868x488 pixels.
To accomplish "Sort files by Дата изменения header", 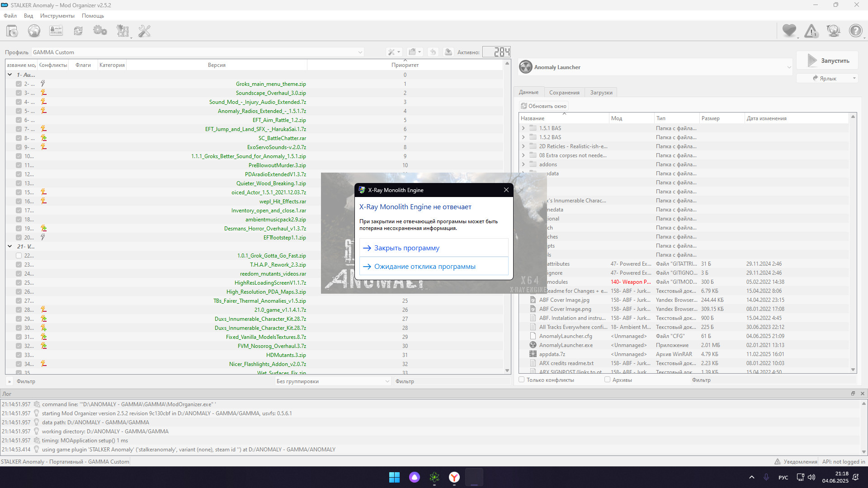I will click(797, 118).
